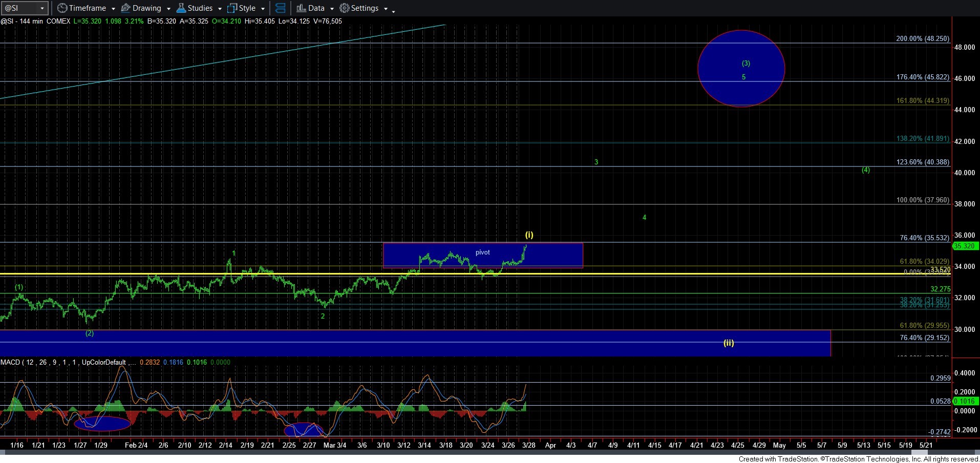Expand the Drawing dropdown arrow

point(168,9)
